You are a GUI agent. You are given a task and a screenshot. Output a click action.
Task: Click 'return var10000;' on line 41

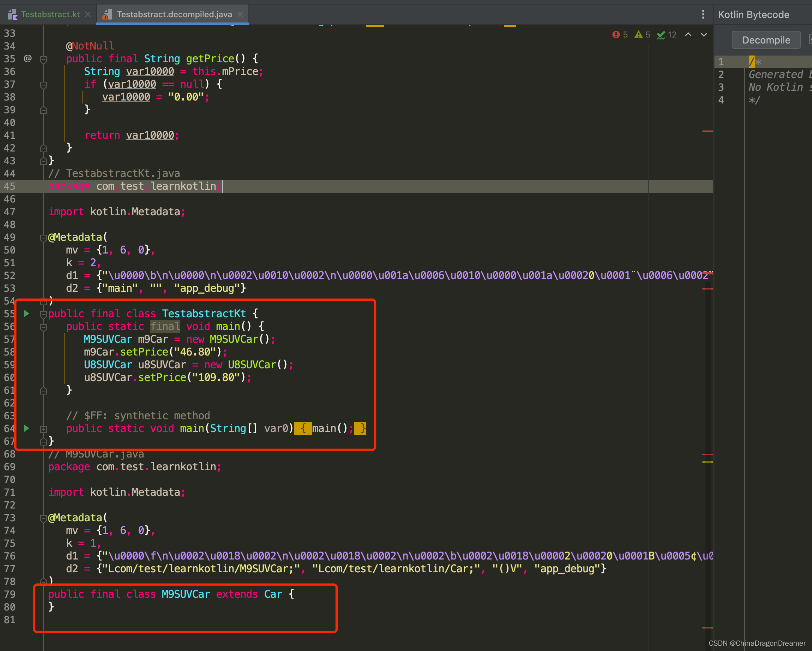click(x=132, y=135)
